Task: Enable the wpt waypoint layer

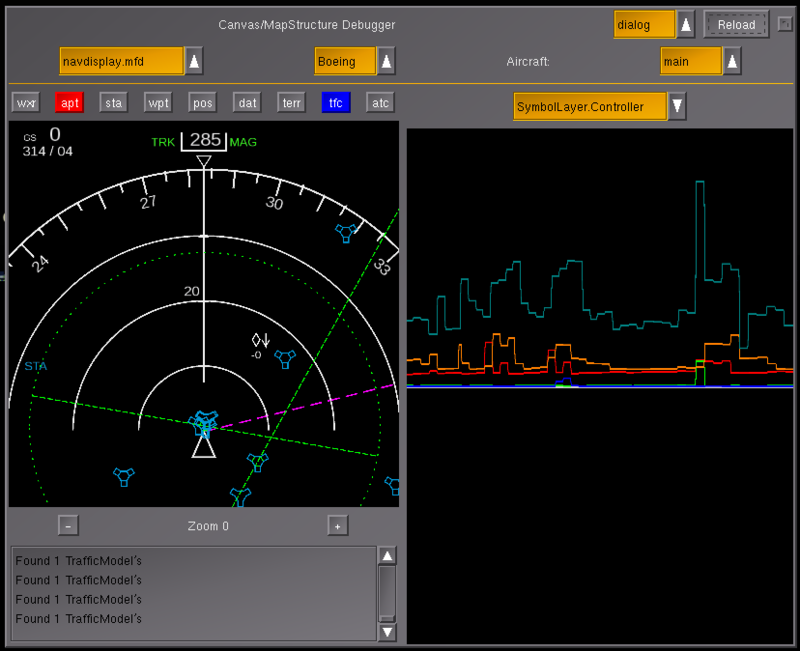Action: coord(158,101)
